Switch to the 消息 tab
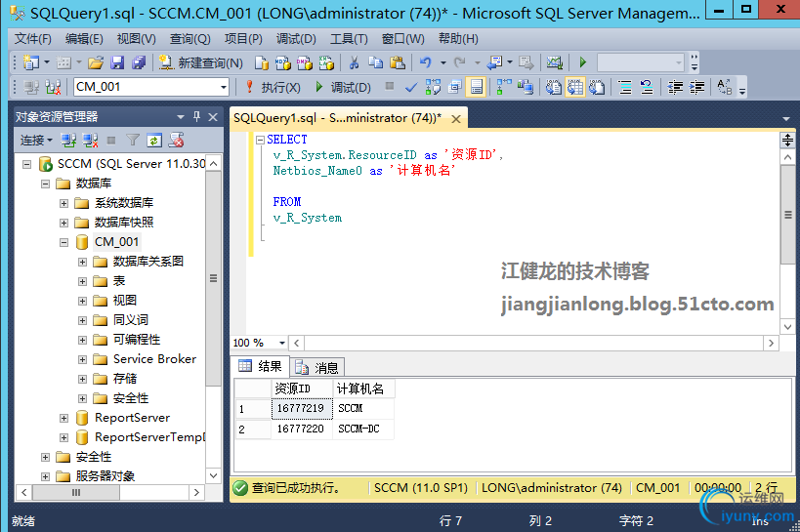Viewport: 800px width, 532px height. click(317, 367)
